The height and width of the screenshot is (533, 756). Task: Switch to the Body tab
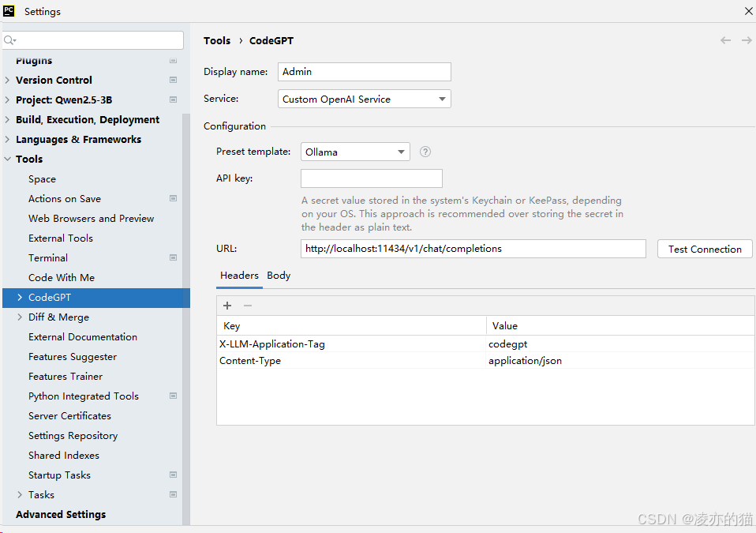(279, 276)
